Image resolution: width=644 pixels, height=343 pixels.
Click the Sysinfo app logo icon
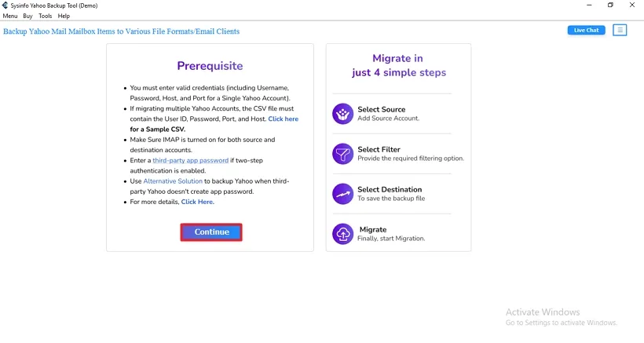click(x=6, y=5)
